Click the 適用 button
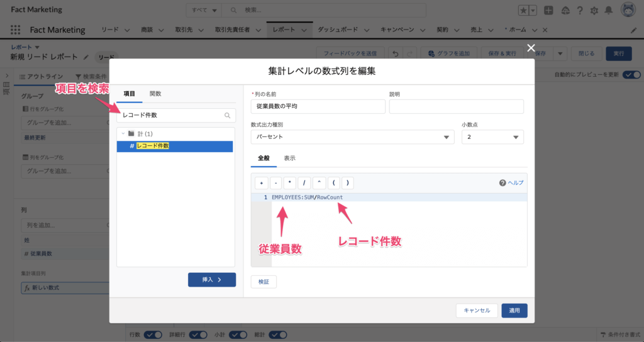Viewport: 644px width, 342px height. pos(514,311)
